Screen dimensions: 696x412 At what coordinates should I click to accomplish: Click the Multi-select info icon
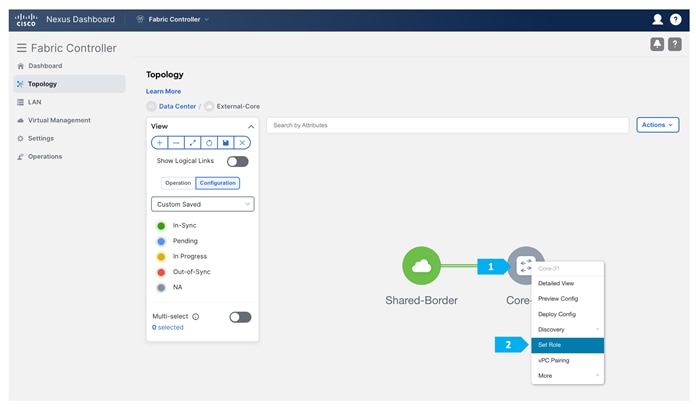(x=196, y=317)
